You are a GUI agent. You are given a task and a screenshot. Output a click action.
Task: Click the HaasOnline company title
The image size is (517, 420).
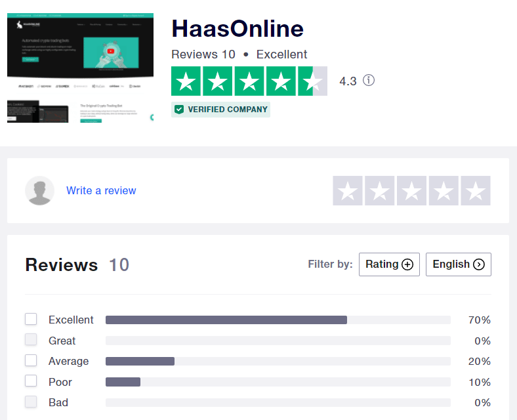click(x=238, y=29)
